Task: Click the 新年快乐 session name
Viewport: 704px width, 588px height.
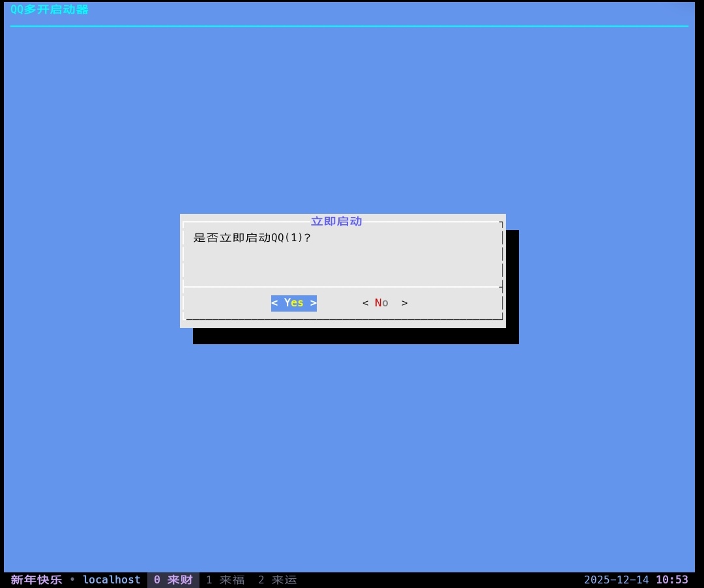Action: (x=37, y=580)
